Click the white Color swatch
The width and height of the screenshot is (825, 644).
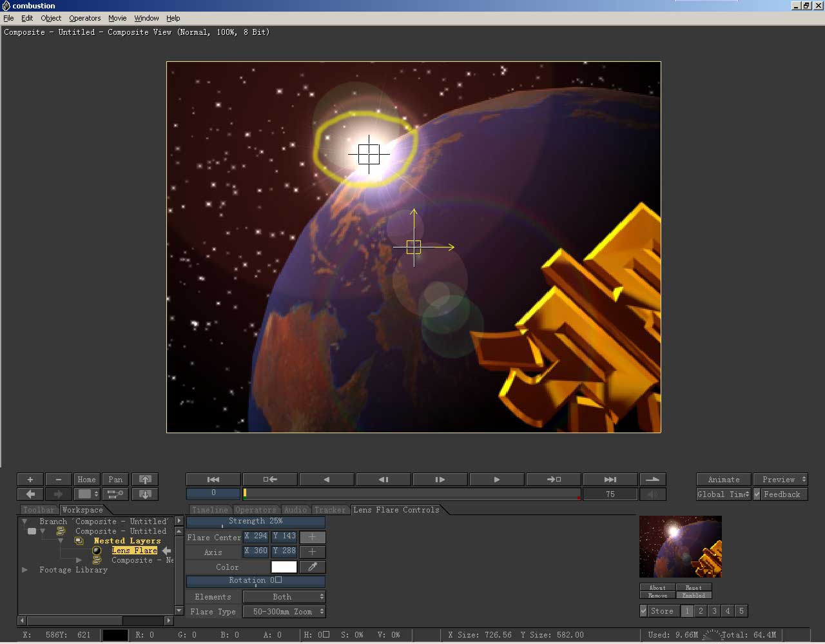click(x=284, y=567)
